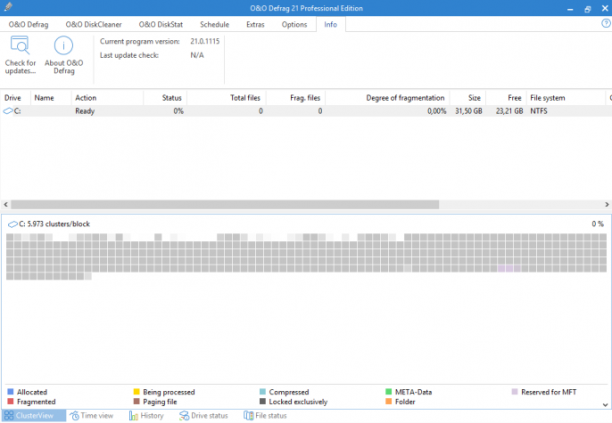Sort by Frag. files column header
Viewport: 612px width, 423px height.
[x=295, y=98]
